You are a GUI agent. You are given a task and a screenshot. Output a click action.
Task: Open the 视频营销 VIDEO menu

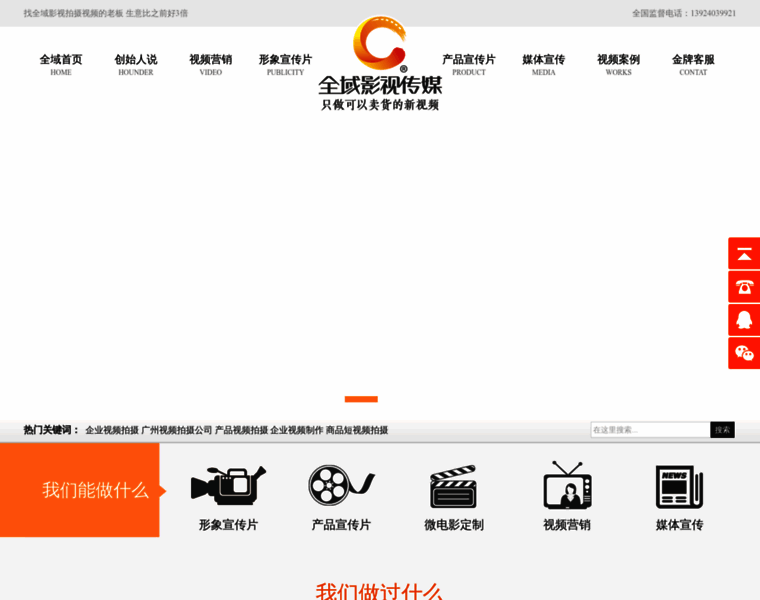[210, 65]
